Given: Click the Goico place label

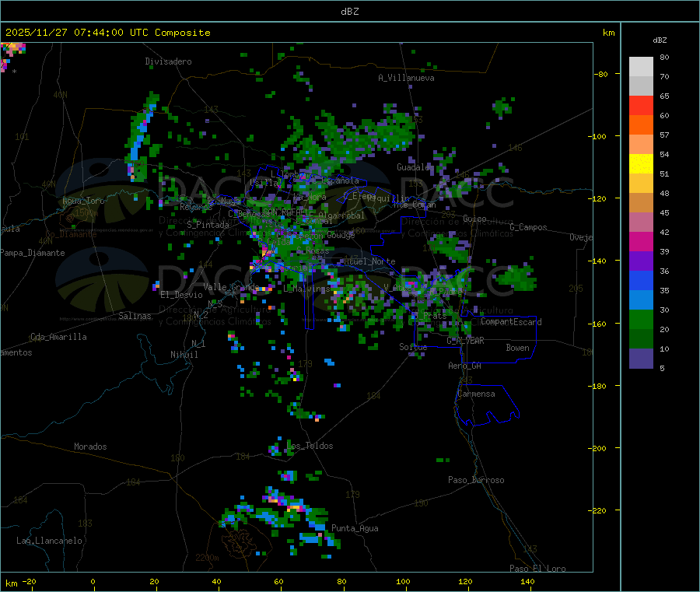Looking at the screenshot, I should click(x=474, y=219).
